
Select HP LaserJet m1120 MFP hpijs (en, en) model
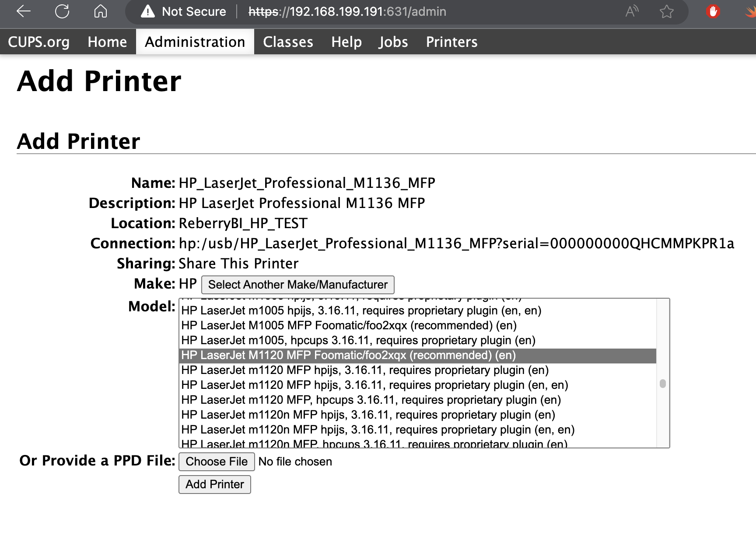click(418, 385)
